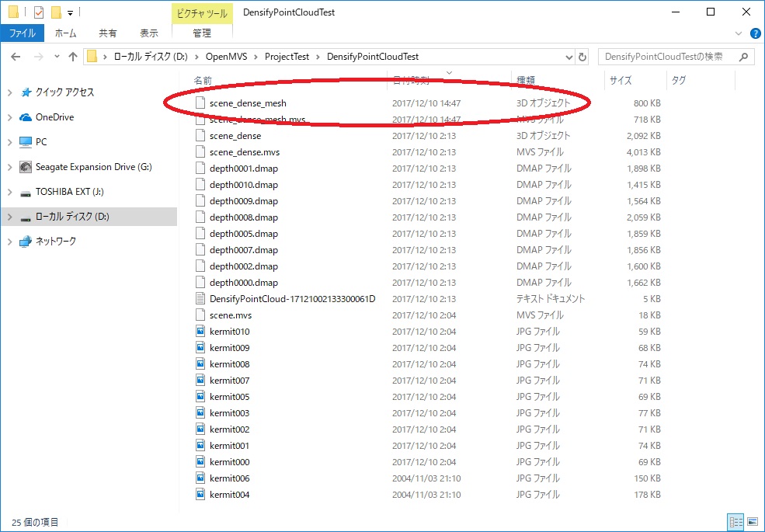Image resolution: width=765 pixels, height=532 pixels.
Task: Click the Seagate Expansion Drive icon
Action: [x=26, y=167]
